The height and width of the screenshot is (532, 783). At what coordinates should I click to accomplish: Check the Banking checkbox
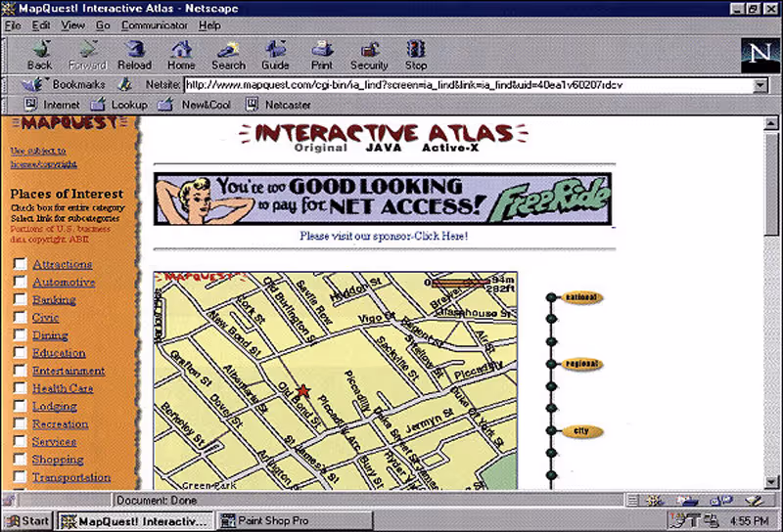click(20, 299)
